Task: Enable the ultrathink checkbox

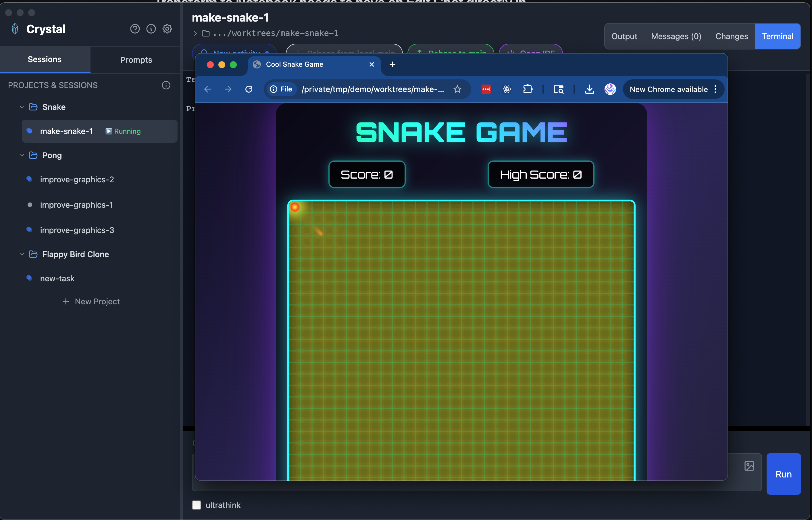Action: (196, 505)
